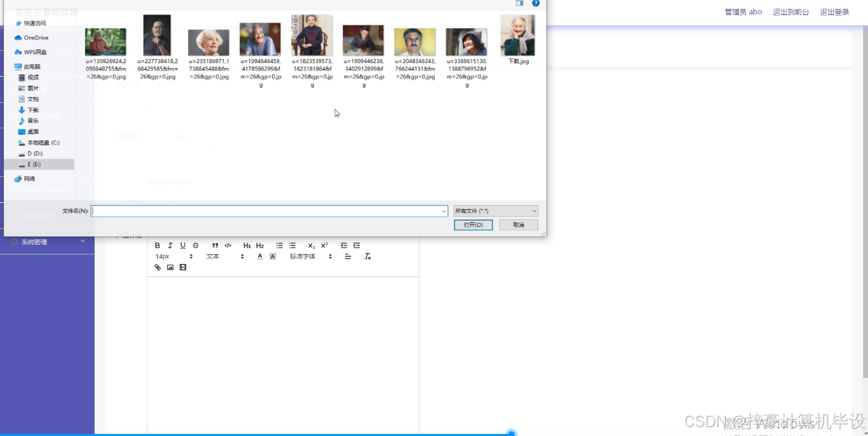868x436 pixels.
Task: Click the 取消 button in the dialog
Action: point(518,225)
